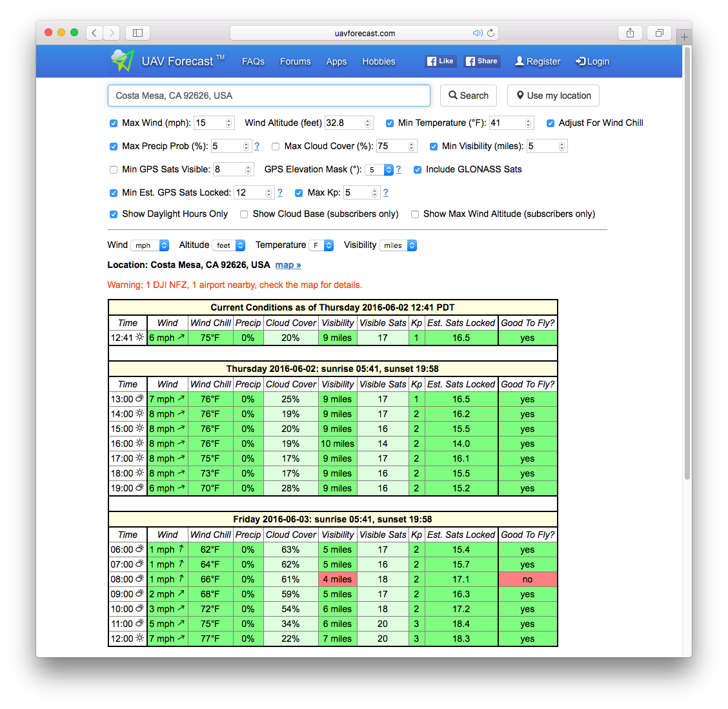The height and width of the screenshot is (709, 728).
Task: Click the Safari sidebar toggle icon
Action: [x=137, y=33]
